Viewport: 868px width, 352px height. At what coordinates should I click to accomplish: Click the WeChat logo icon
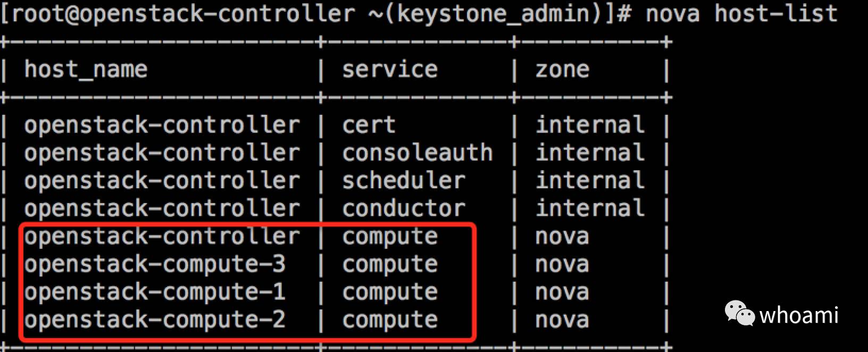coord(739,313)
